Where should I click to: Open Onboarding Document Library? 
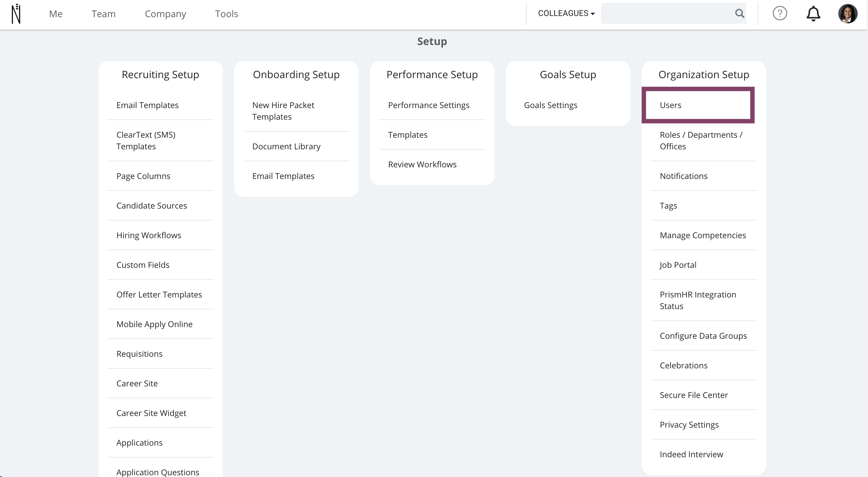click(286, 146)
